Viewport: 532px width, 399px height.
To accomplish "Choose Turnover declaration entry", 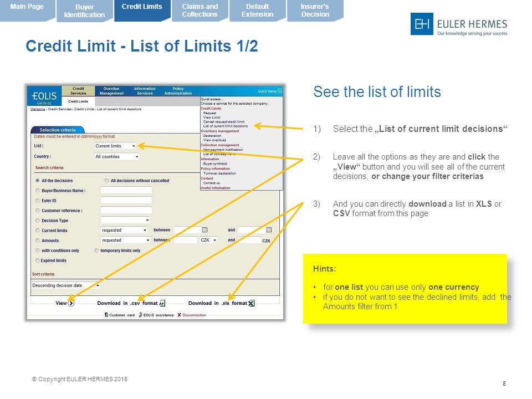I will coord(219,173).
